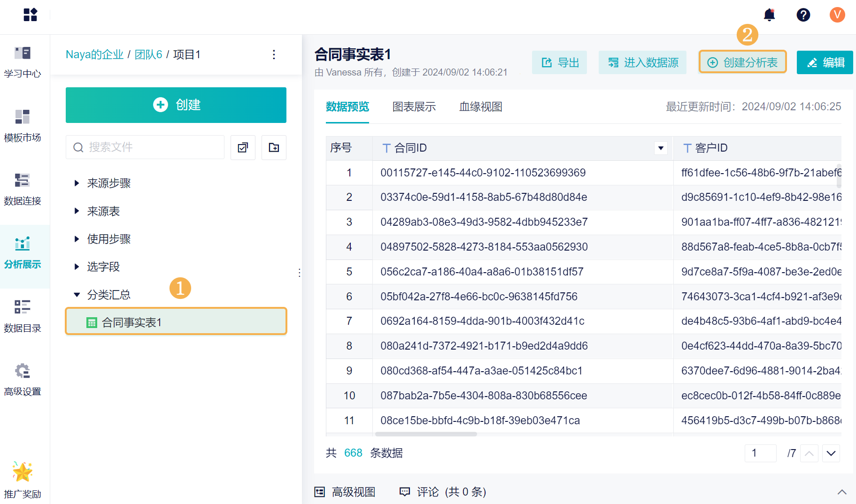Viewport: 856px width, 504px height.
Task: Click the 进入数据源 button
Action: pos(642,62)
